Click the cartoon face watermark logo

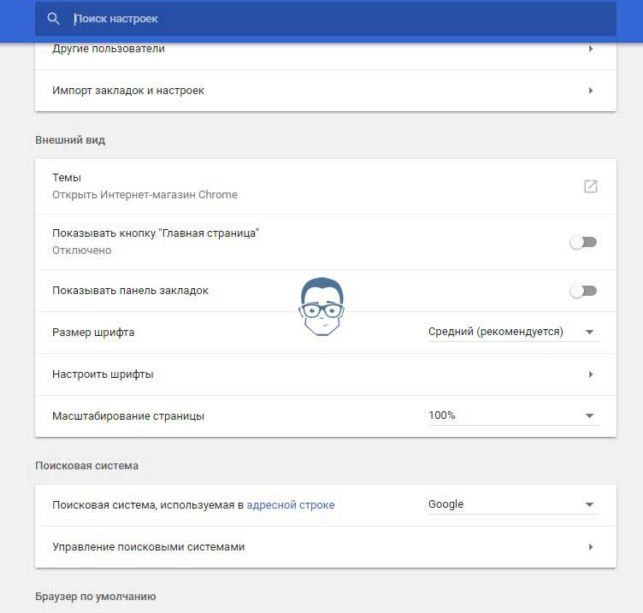click(x=322, y=306)
